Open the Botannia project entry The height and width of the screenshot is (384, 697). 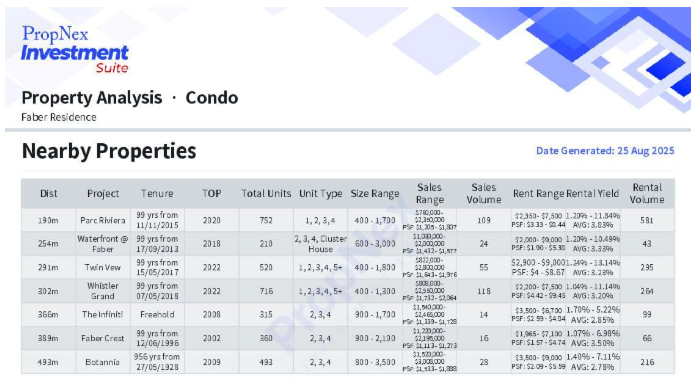point(103,362)
